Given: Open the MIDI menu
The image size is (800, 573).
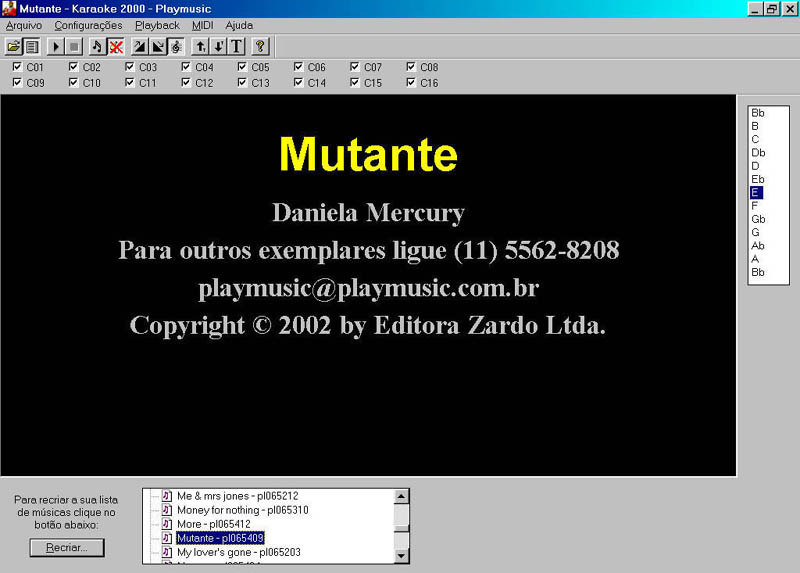Looking at the screenshot, I should pyautogui.click(x=203, y=26).
